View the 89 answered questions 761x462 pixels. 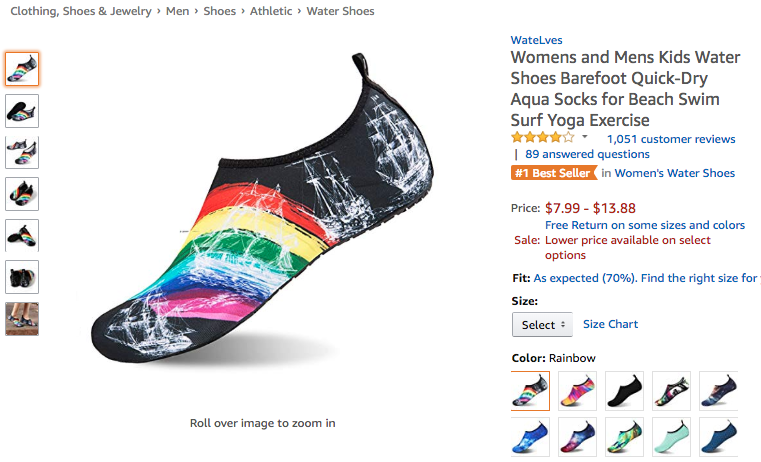pyautogui.click(x=587, y=154)
